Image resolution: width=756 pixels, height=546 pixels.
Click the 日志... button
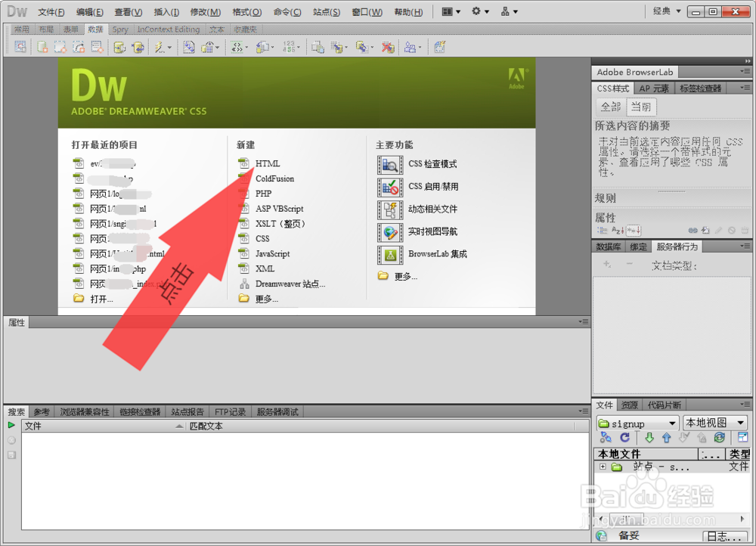[725, 536]
